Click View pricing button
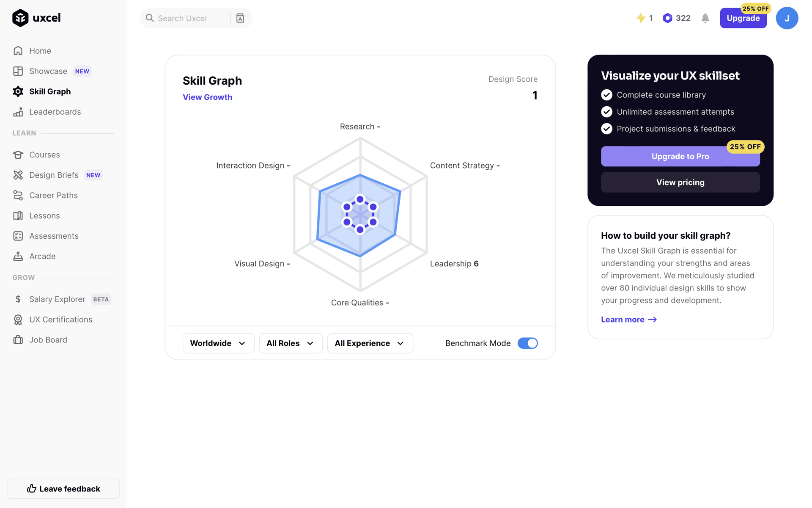This screenshot has height=508, width=812. (x=680, y=182)
